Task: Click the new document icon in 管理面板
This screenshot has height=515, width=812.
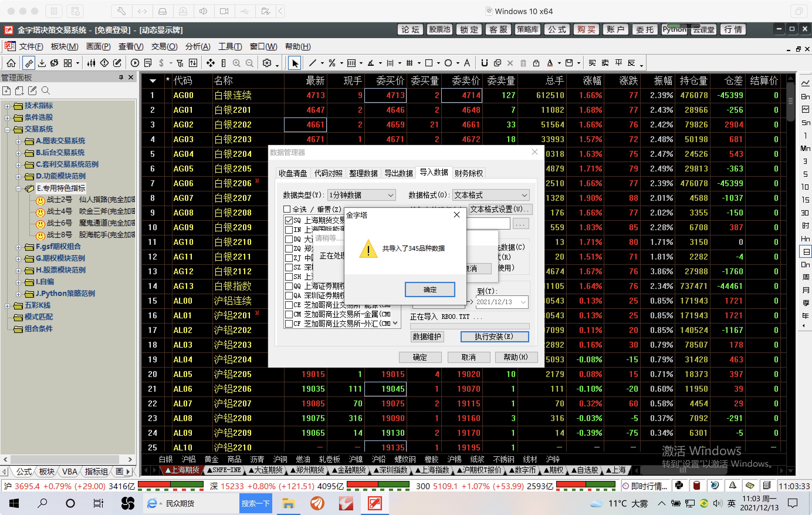Action: pos(6,90)
